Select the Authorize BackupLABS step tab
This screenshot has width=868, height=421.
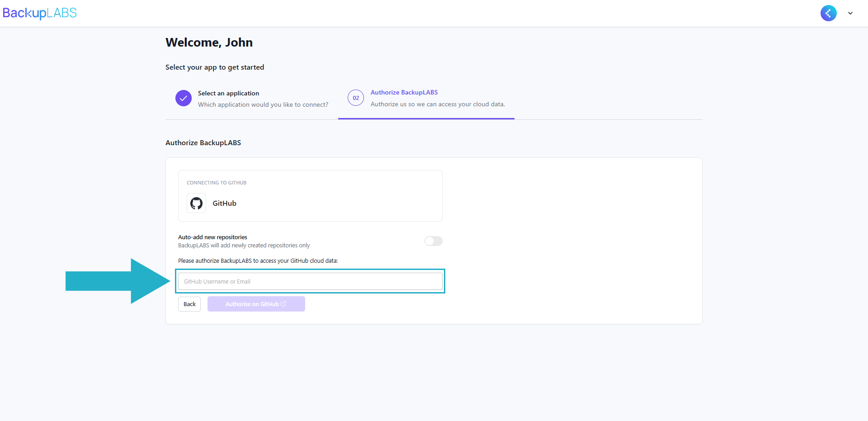click(x=404, y=92)
